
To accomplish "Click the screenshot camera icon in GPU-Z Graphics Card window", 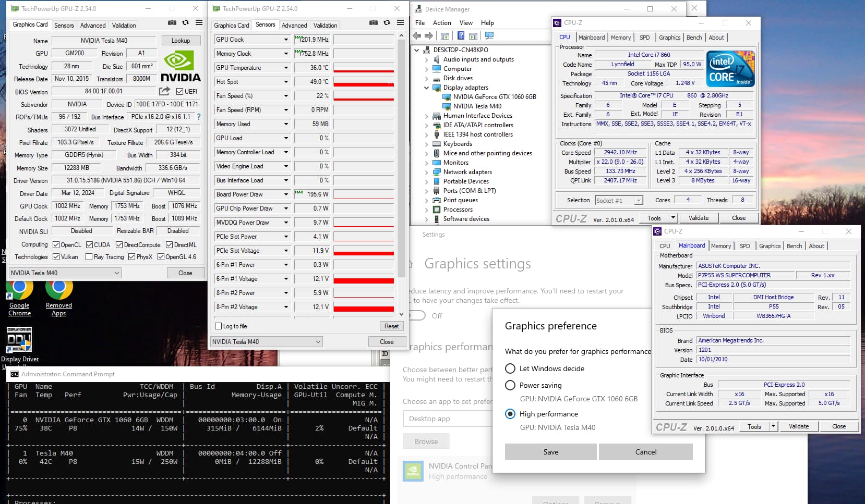I will pyautogui.click(x=172, y=23).
